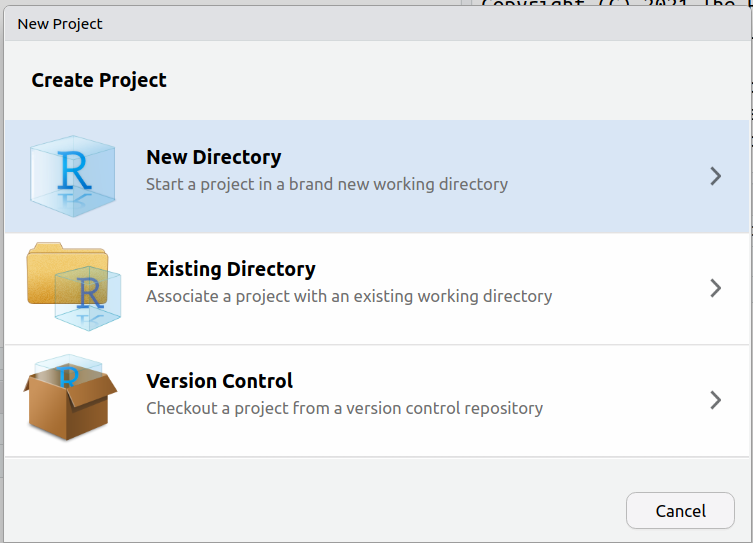Expand the Existing Directory chevron arrow

(715, 288)
